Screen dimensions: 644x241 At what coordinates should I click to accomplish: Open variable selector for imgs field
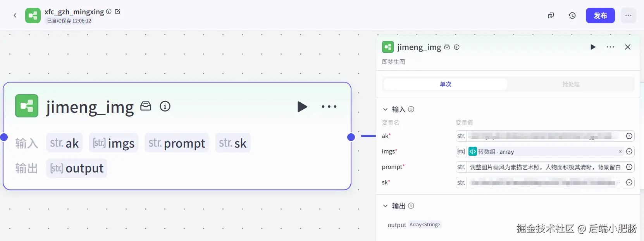click(x=629, y=151)
